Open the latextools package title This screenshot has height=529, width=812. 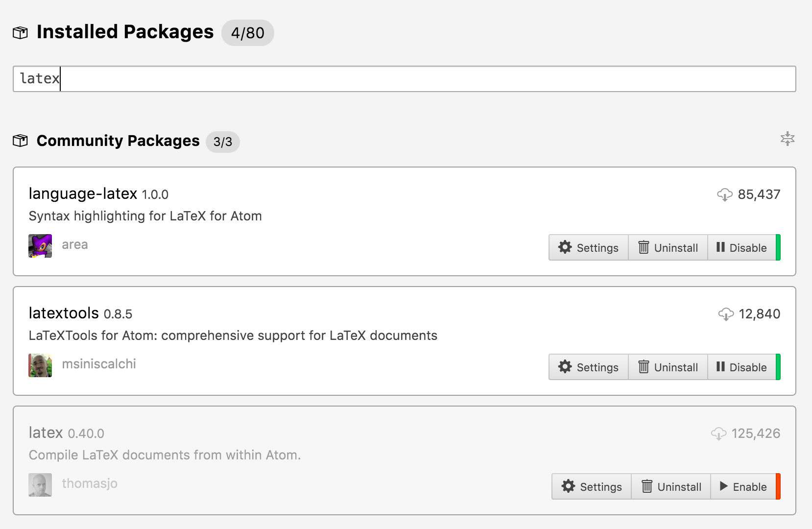[x=64, y=313]
